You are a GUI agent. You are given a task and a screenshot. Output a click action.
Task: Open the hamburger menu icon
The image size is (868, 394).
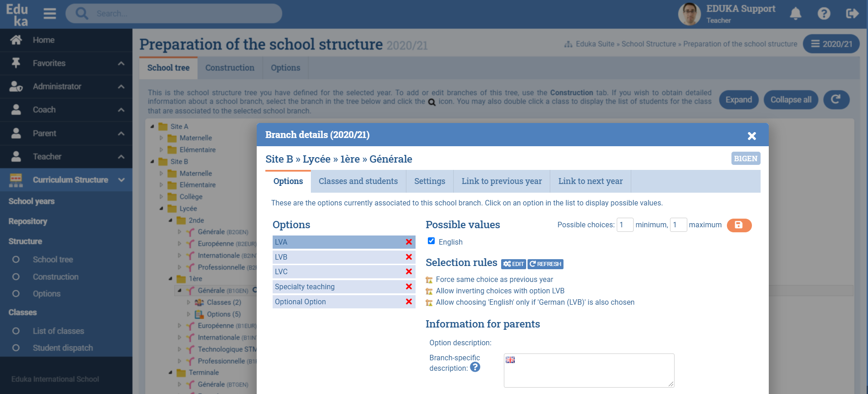pos(50,14)
